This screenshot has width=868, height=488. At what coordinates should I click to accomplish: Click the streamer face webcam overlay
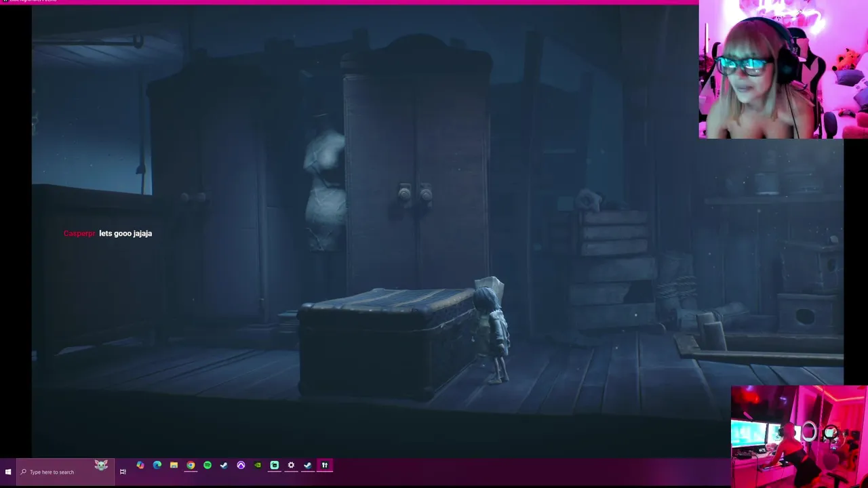(783, 69)
